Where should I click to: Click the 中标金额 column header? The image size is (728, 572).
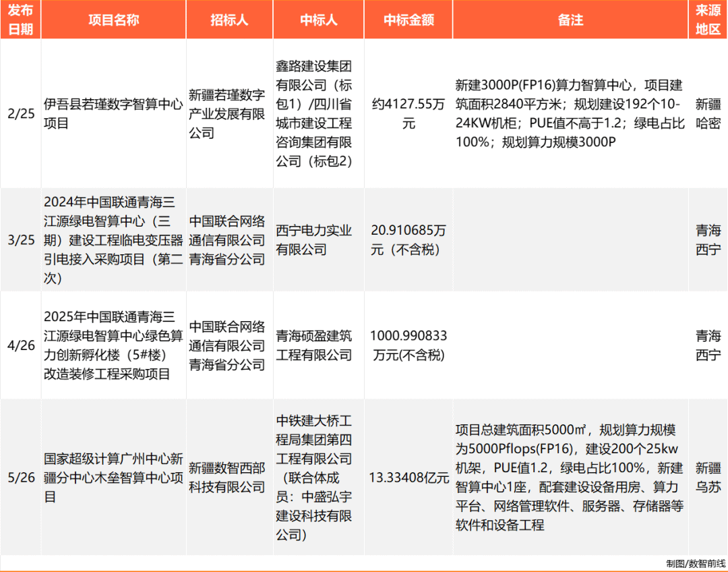coord(408,20)
